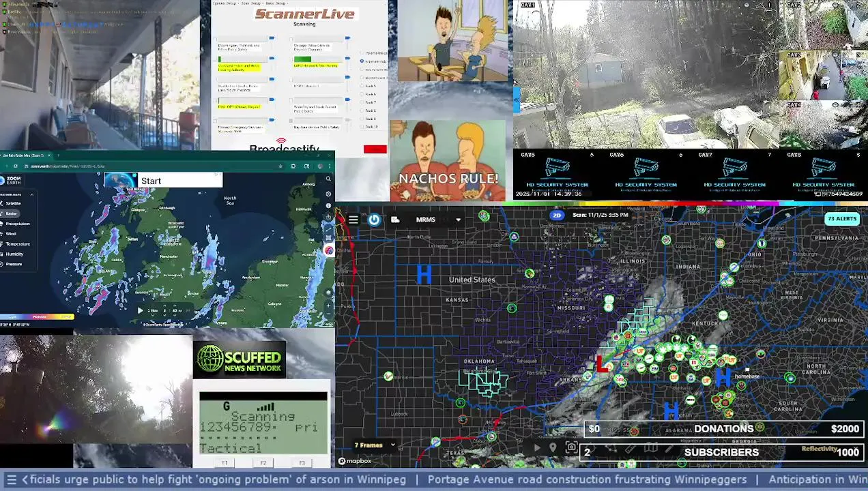
Task: Click the spotter marker near Wichita, Kansas
Action: (x=512, y=308)
